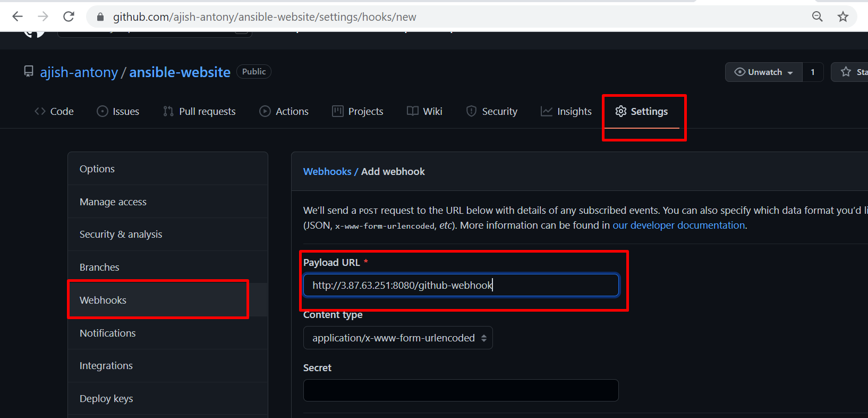Open the ansible-website repository link
The image size is (868, 418).
(180, 72)
